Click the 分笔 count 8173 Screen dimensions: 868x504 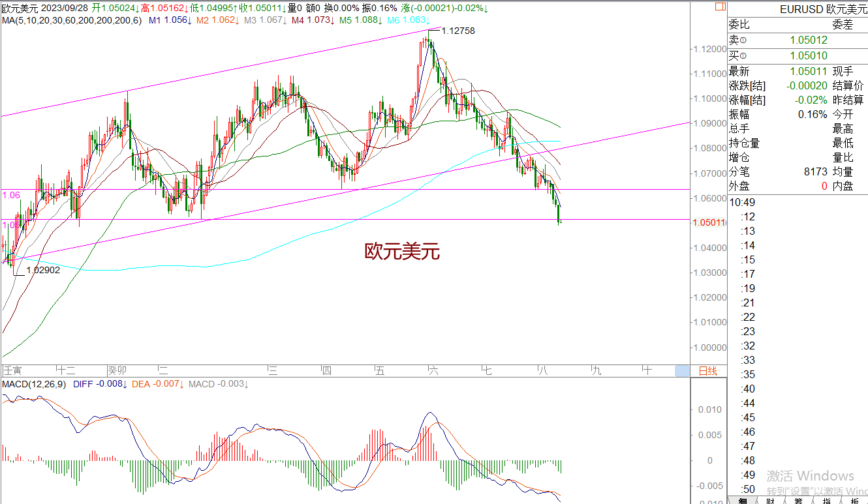pos(816,172)
